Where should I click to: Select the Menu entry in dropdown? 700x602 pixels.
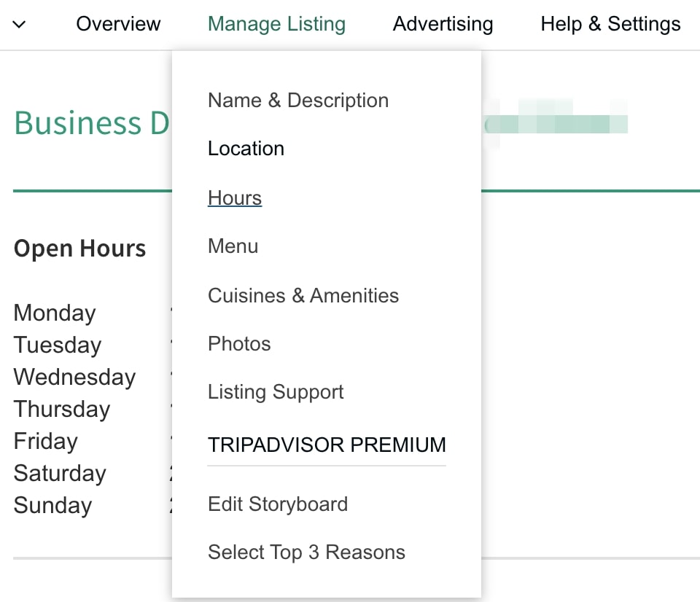[x=233, y=246]
